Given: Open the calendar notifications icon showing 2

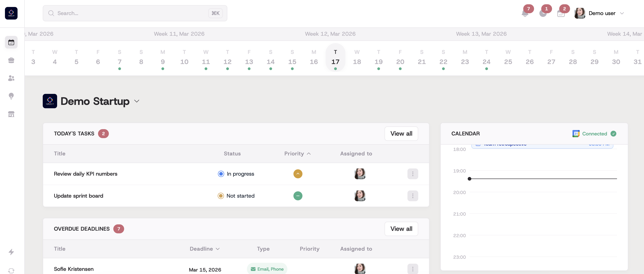Looking at the screenshot, I should tap(561, 14).
